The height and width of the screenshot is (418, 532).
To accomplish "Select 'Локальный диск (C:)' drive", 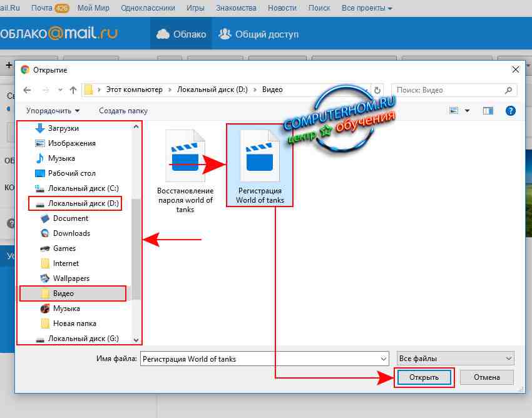I will point(83,188).
